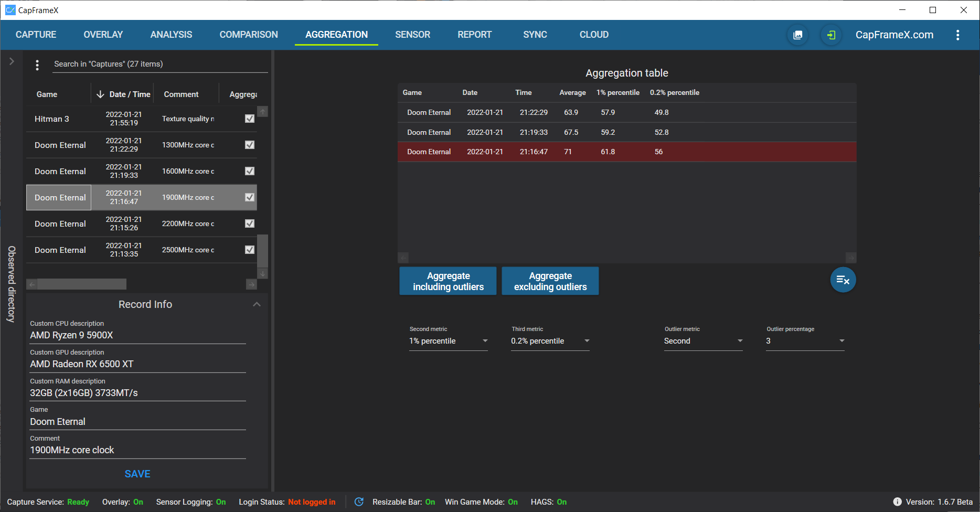
Task: Edit the Custom CPU description field
Action: pos(137,335)
